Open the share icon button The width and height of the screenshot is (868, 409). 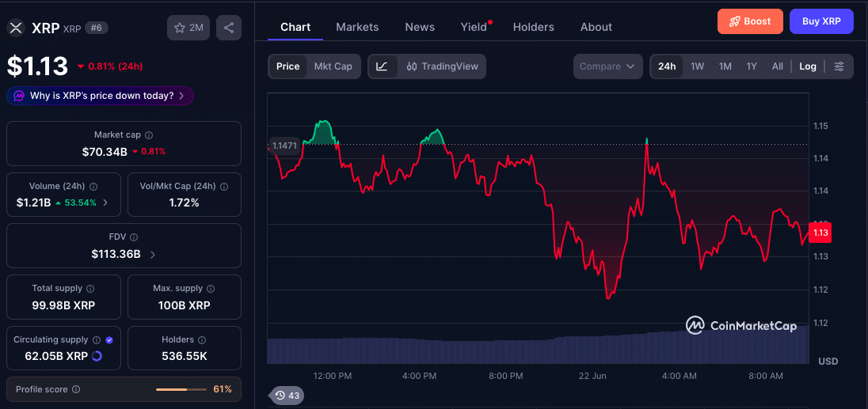point(229,28)
